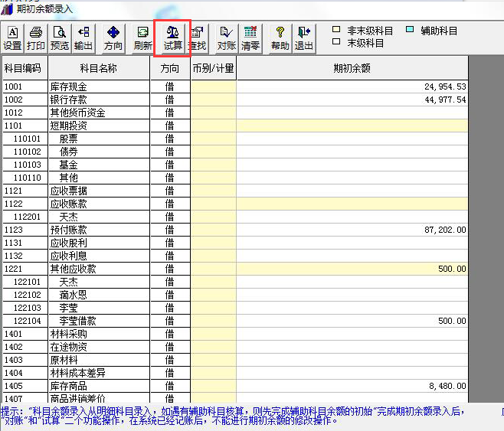Run 试算 (Trial balance) from the toolbar
The image size is (504, 431).
[172, 38]
